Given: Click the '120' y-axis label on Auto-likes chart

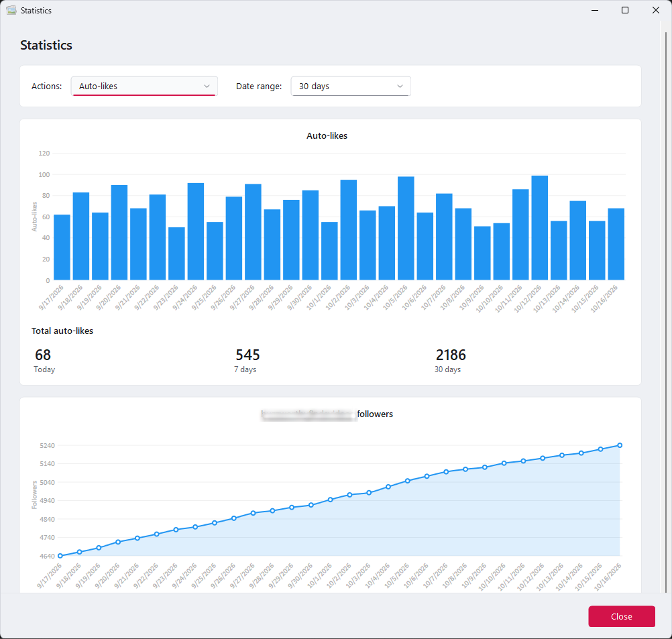Looking at the screenshot, I should (44, 154).
